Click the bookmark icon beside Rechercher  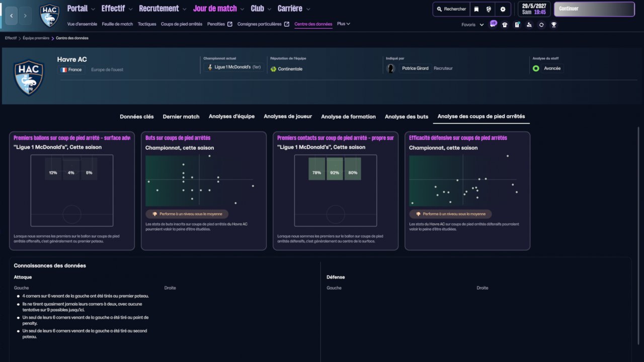tap(476, 9)
